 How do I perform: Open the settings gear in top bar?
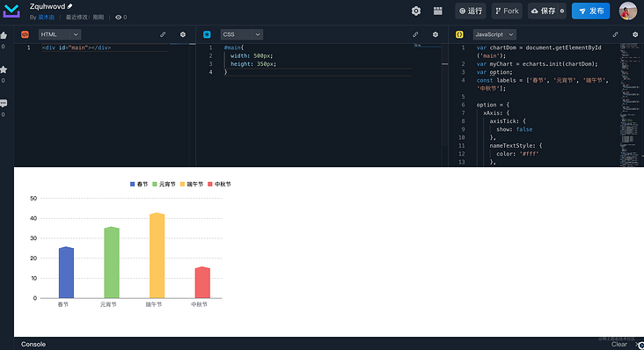click(416, 11)
